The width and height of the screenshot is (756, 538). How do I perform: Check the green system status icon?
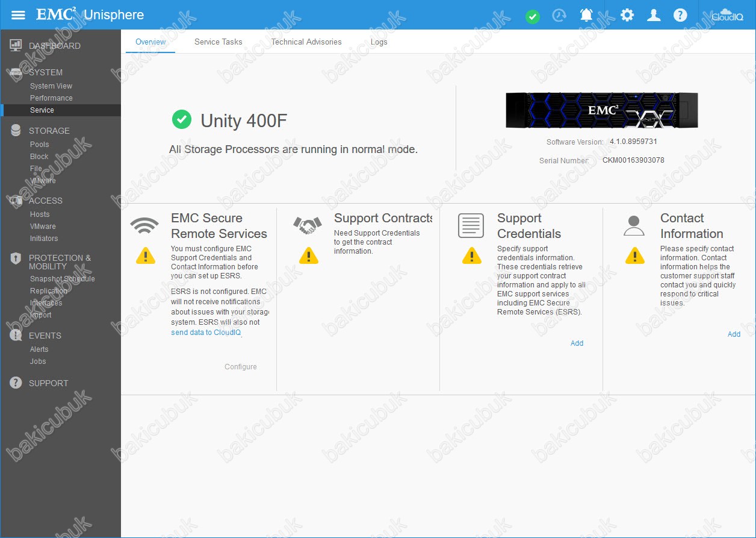pos(532,16)
